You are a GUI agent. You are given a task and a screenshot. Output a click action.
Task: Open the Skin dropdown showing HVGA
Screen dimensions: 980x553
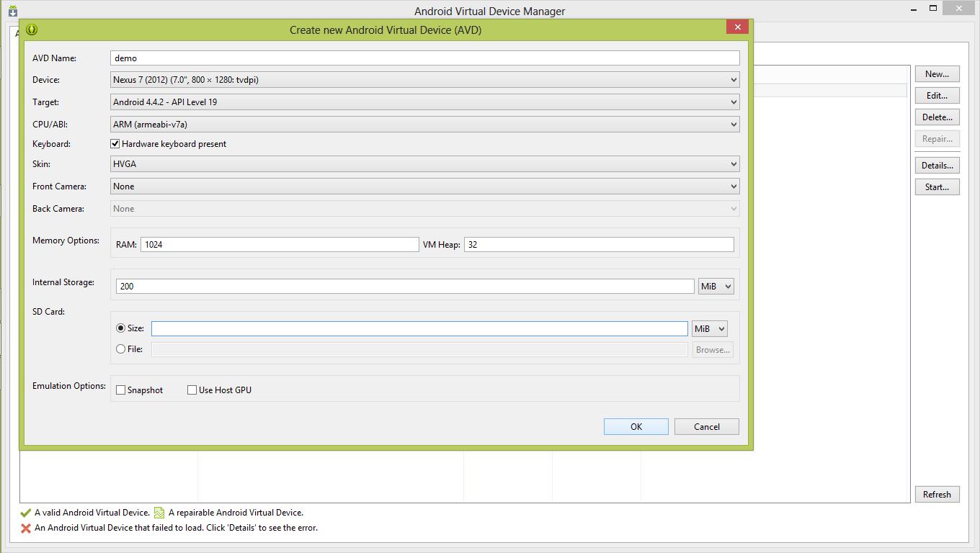click(425, 164)
